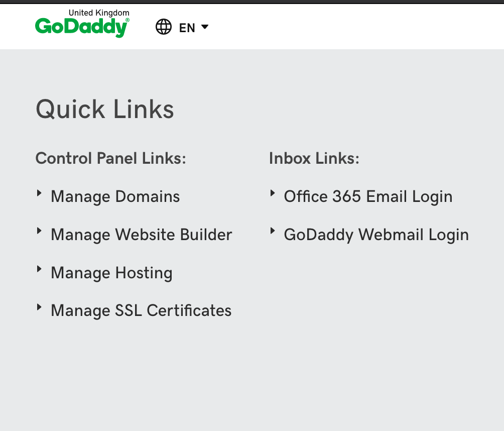The image size is (504, 431).
Task: Click triangle bullet beside Manage Website Builder
Action: click(39, 231)
